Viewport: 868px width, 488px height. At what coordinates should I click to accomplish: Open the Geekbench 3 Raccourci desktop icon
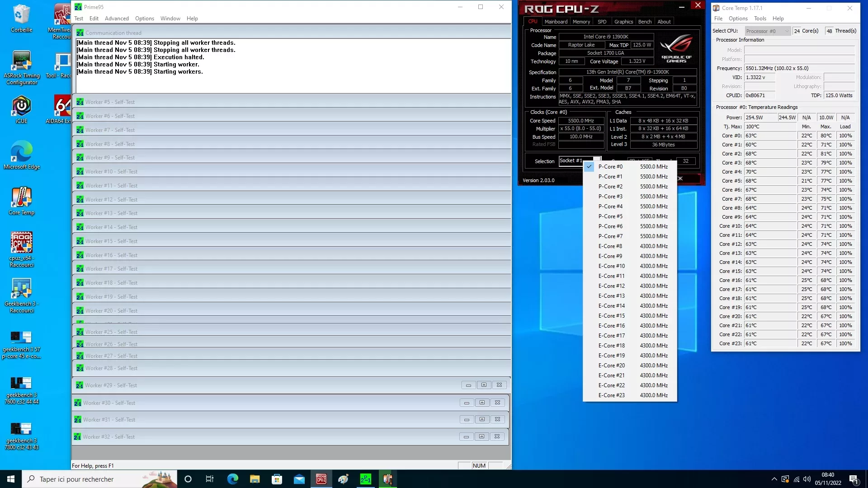(21, 295)
